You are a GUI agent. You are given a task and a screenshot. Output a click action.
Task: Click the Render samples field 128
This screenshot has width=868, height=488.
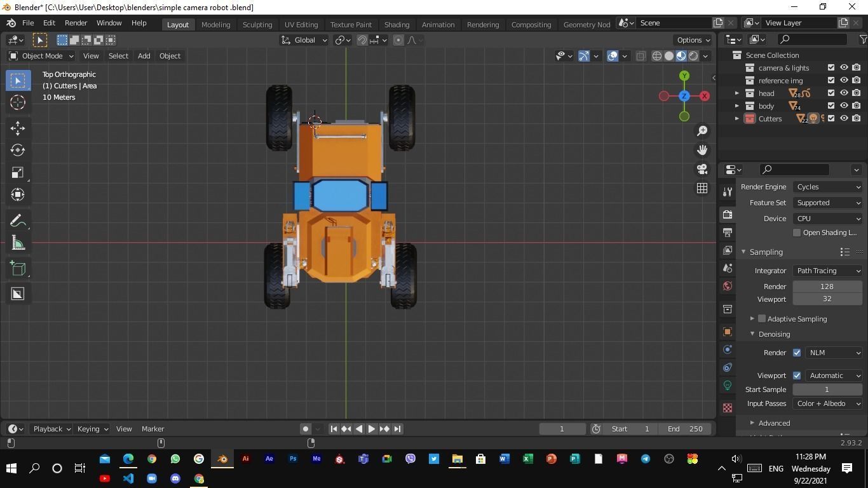(x=827, y=287)
